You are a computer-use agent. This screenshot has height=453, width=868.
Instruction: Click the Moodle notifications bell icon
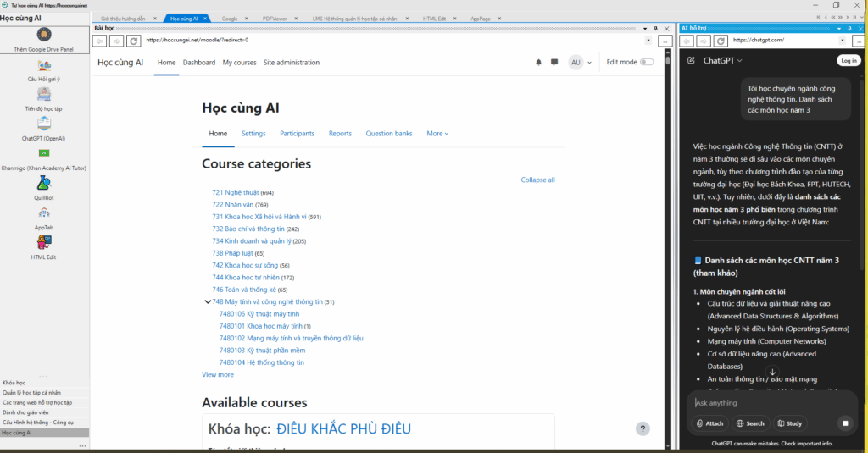(538, 63)
